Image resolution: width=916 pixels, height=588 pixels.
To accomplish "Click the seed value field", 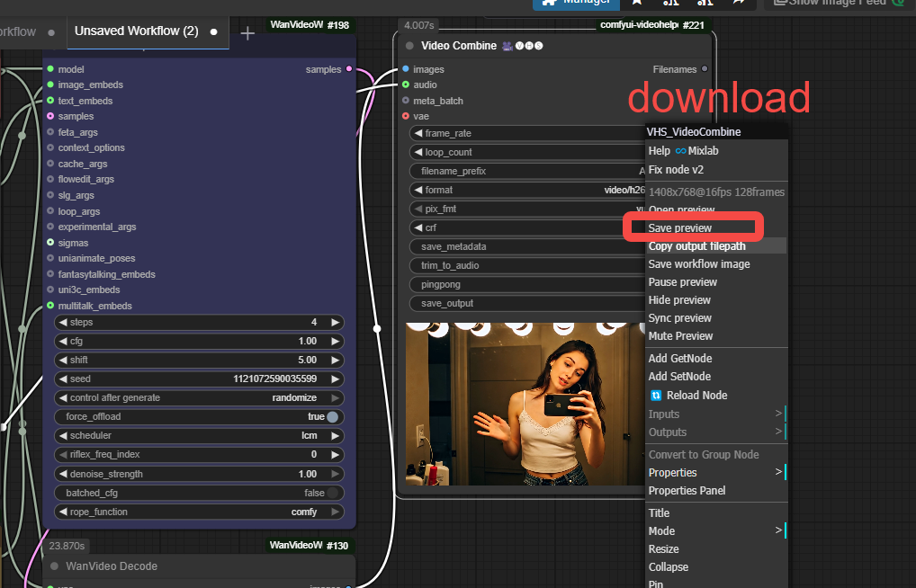I will [x=199, y=379].
